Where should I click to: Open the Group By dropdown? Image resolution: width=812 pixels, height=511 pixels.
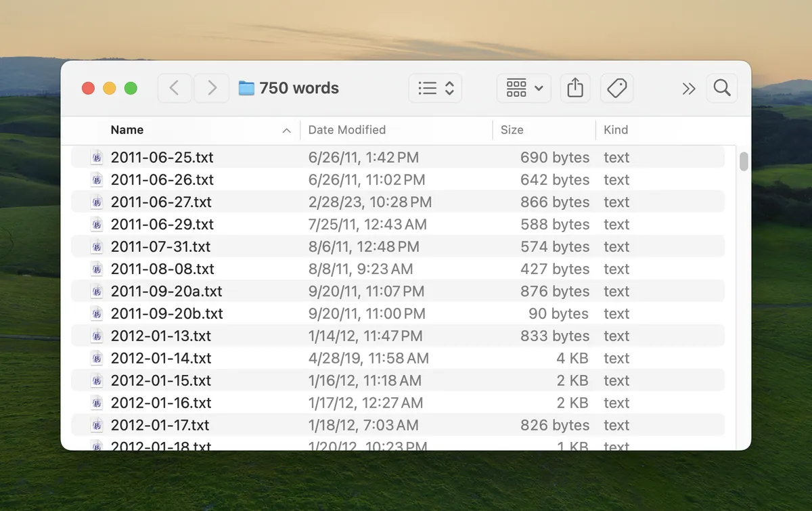pyautogui.click(x=524, y=88)
